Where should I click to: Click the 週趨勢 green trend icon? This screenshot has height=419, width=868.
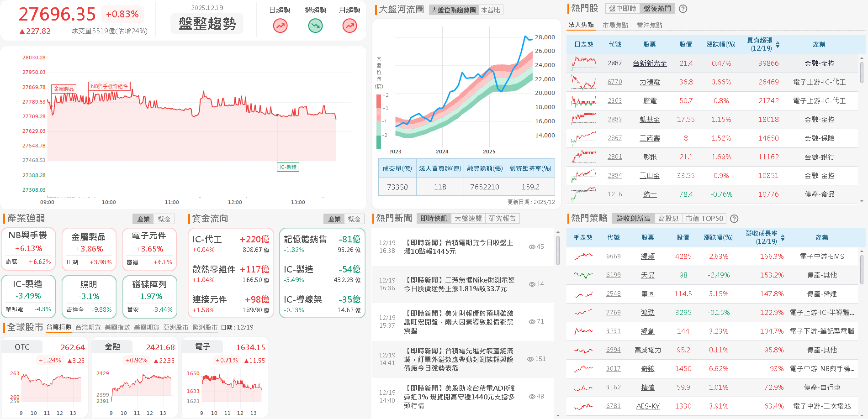point(315,26)
